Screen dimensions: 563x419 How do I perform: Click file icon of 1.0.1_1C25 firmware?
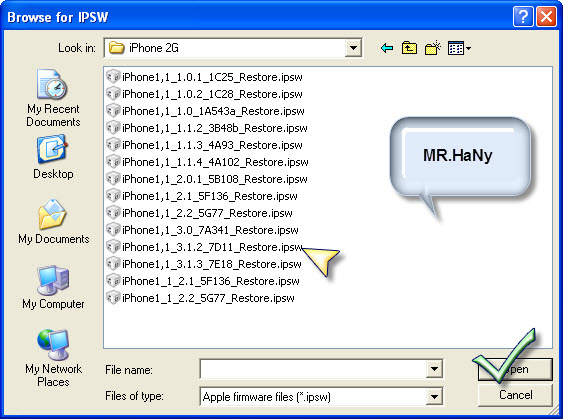click(x=113, y=76)
